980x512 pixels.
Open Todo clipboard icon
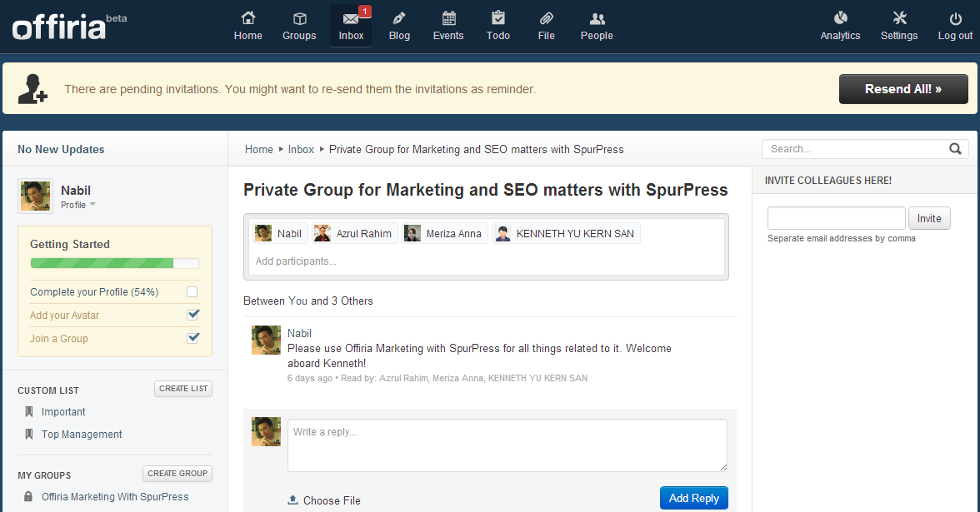pyautogui.click(x=498, y=17)
